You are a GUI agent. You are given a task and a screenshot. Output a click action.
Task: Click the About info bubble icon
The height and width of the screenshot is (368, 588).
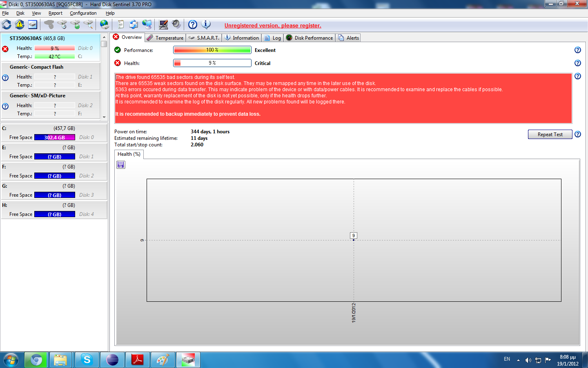[x=206, y=25]
